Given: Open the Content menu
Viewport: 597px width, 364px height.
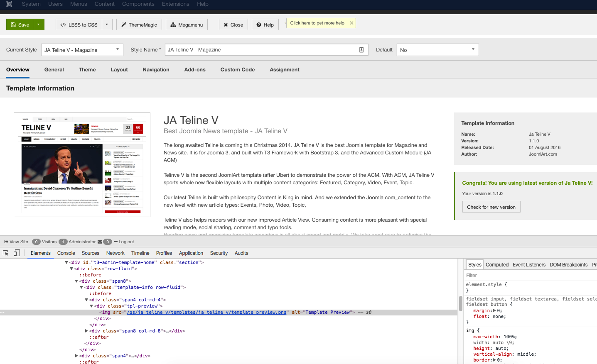Looking at the screenshot, I should 105,4.
